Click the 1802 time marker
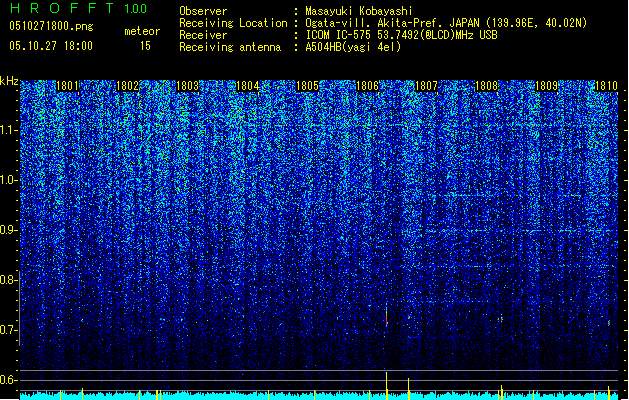The height and width of the screenshot is (400, 629). pos(127,86)
